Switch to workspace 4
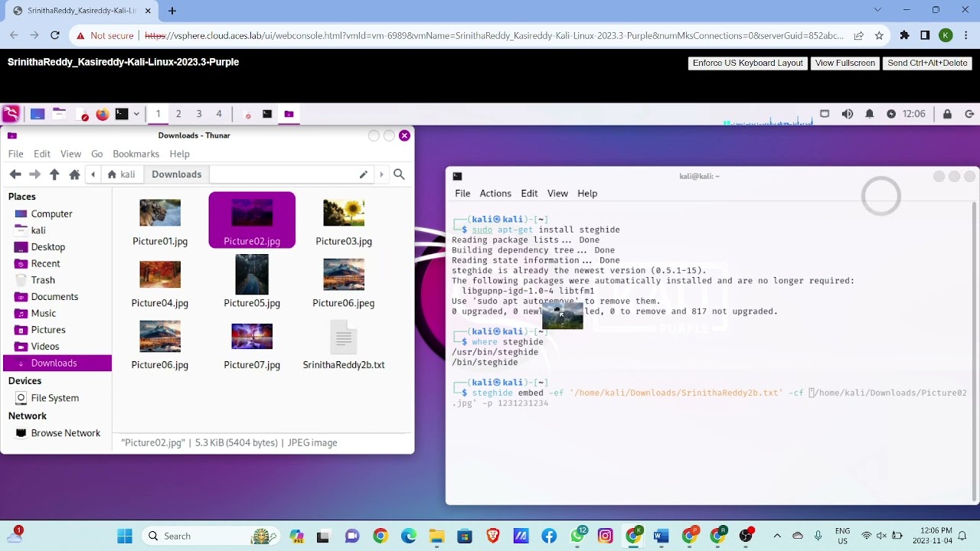 [219, 114]
